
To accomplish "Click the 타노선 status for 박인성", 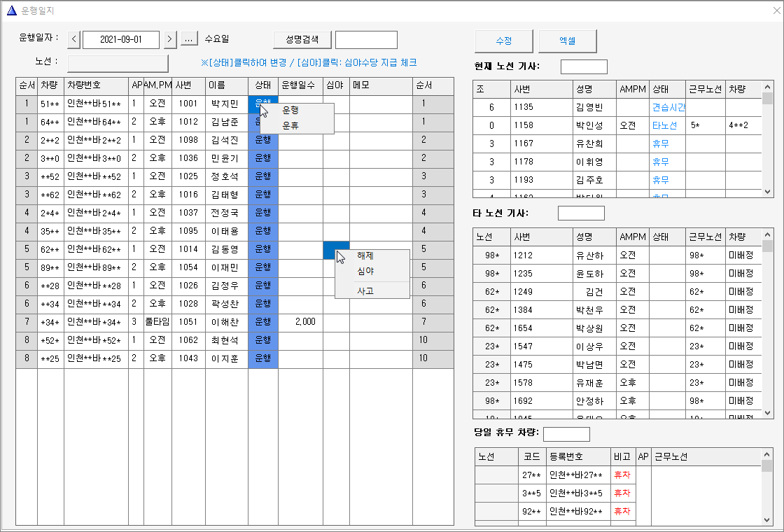I will coord(668,125).
